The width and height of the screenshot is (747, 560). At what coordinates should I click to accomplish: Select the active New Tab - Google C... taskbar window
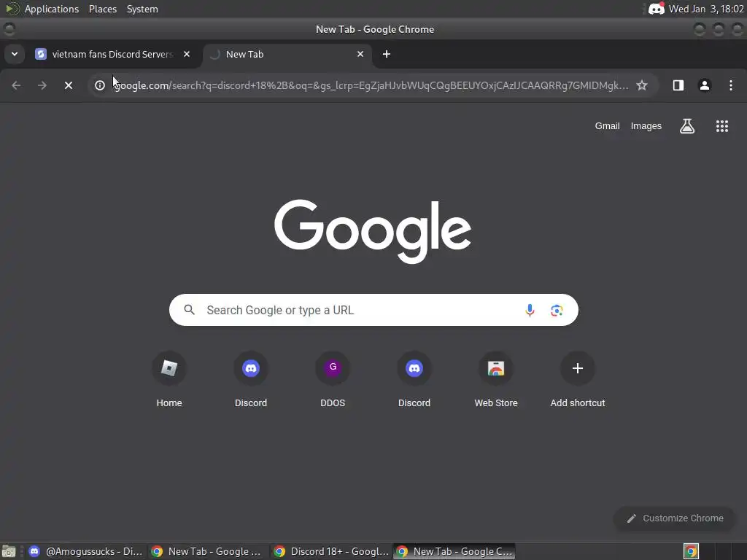454,551
